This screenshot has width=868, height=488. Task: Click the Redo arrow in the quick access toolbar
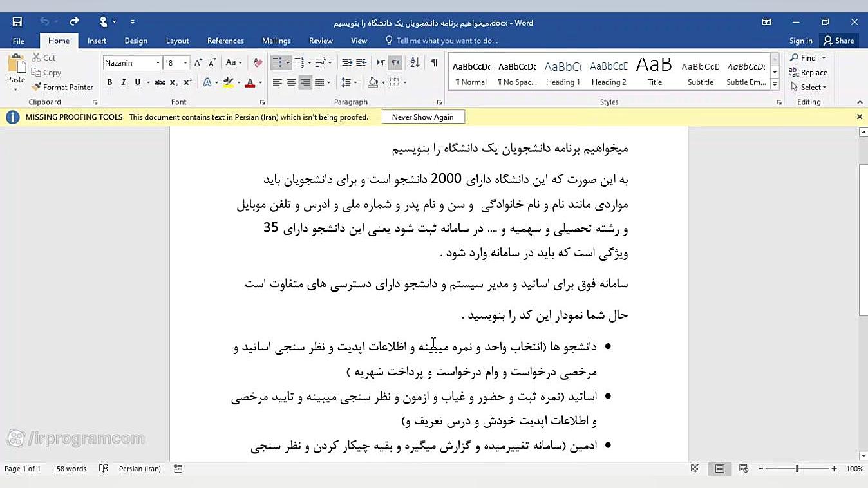74,22
